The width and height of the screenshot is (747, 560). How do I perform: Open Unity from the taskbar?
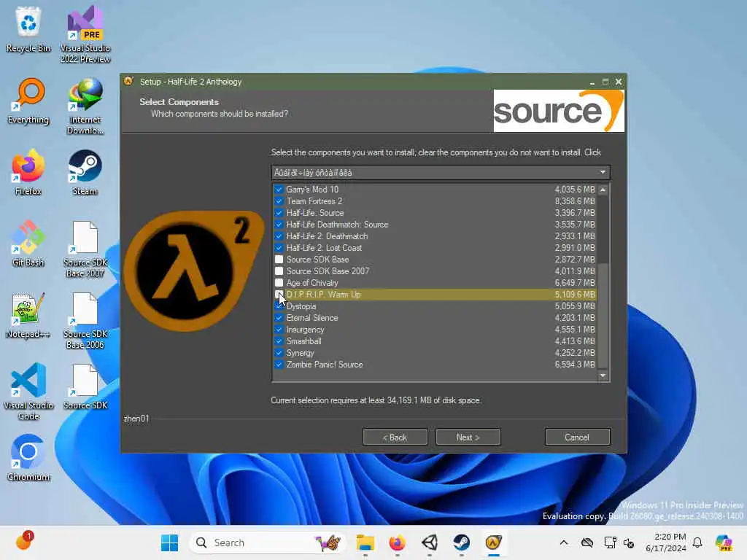(429, 542)
